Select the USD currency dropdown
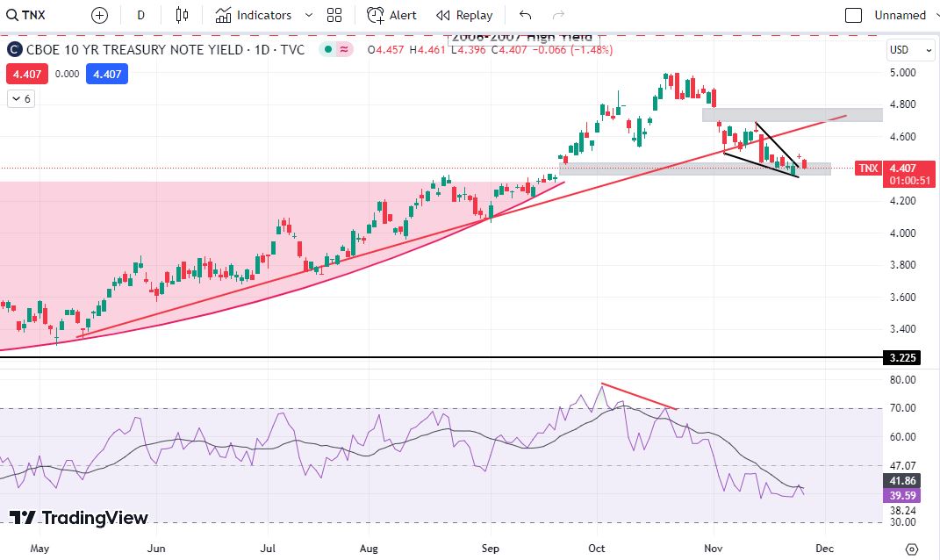The width and height of the screenshot is (940, 560). pyautogui.click(x=911, y=50)
